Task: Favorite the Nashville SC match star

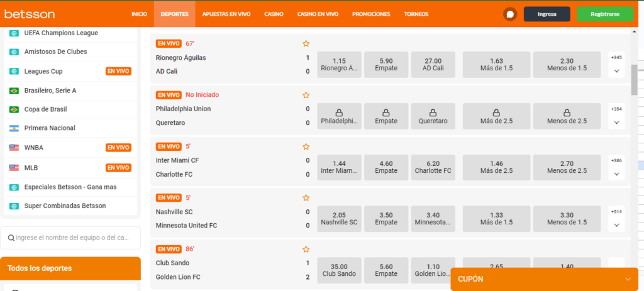Action: pos(306,198)
